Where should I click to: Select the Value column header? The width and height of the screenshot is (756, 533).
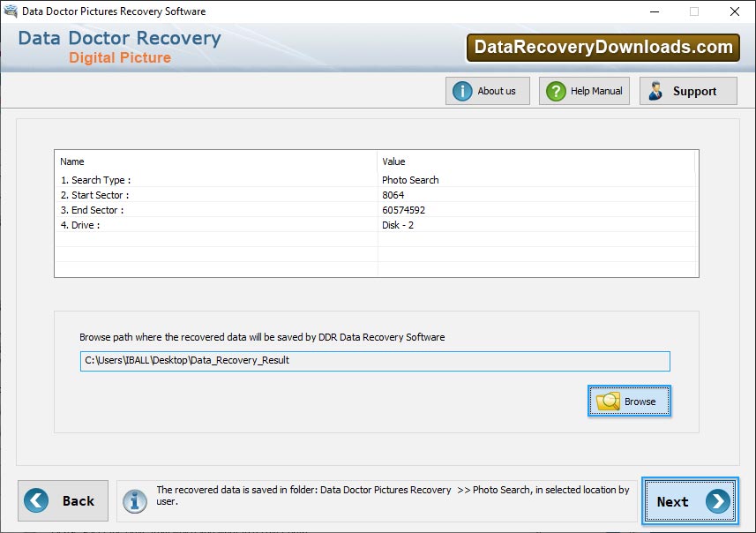click(x=536, y=161)
